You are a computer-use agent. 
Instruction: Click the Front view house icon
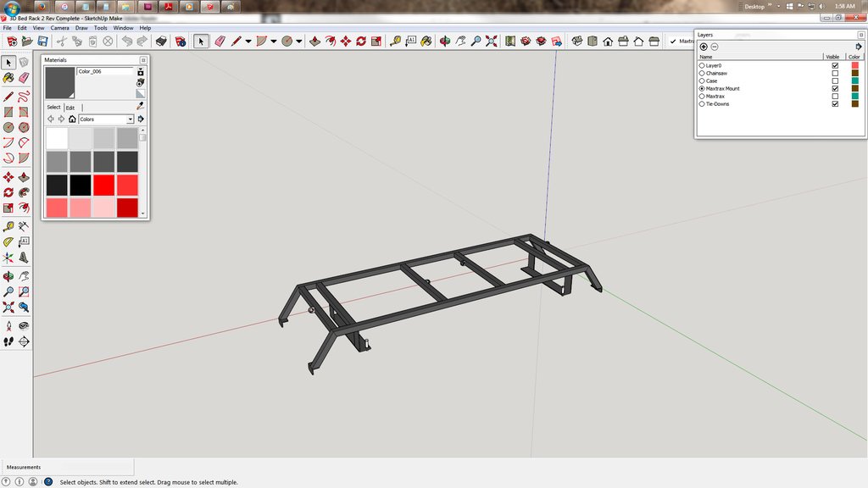coord(608,41)
